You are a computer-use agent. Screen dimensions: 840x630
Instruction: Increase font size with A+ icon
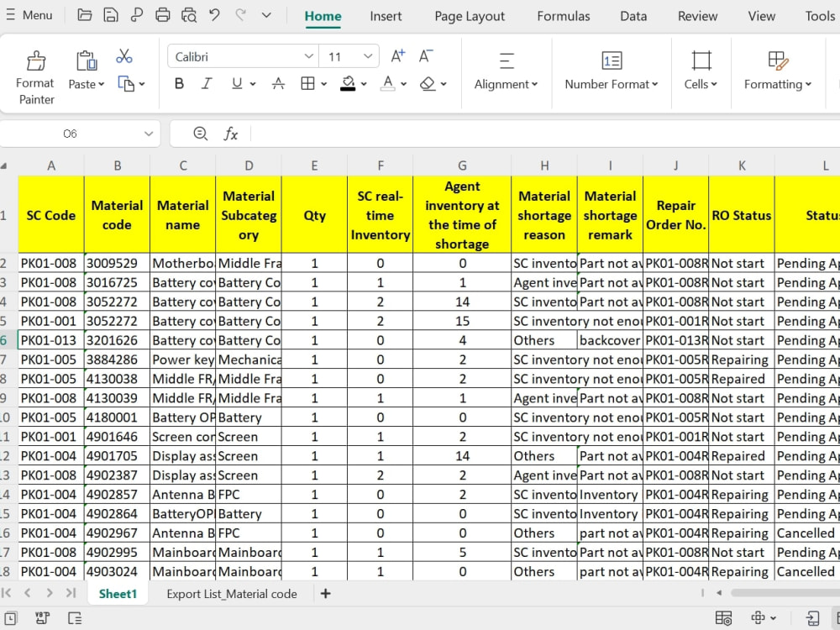click(x=398, y=55)
